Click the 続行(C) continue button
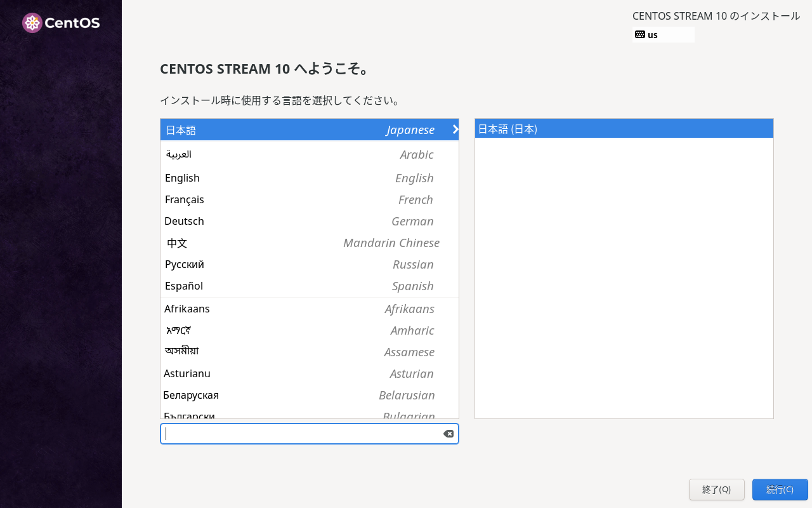The height and width of the screenshot is (508, 812). (780, 490)
